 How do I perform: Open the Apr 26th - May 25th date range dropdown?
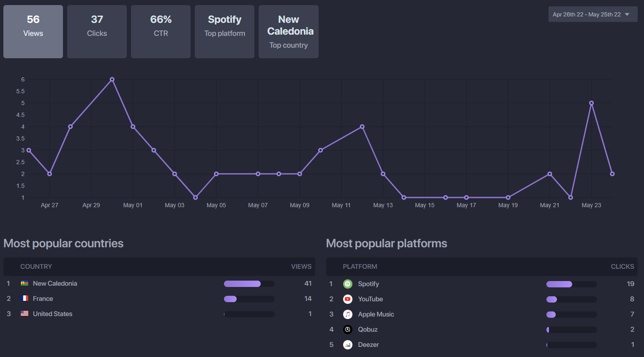tap(593, 14)
